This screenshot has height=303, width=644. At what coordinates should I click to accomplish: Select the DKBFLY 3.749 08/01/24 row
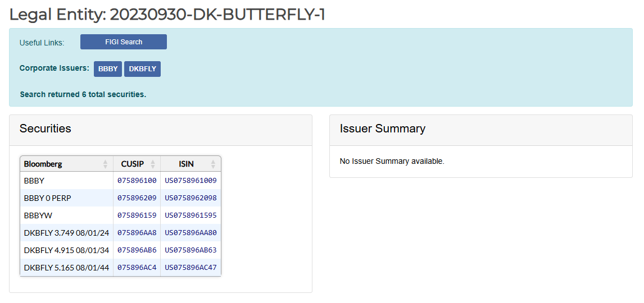(x=120, y=233)
